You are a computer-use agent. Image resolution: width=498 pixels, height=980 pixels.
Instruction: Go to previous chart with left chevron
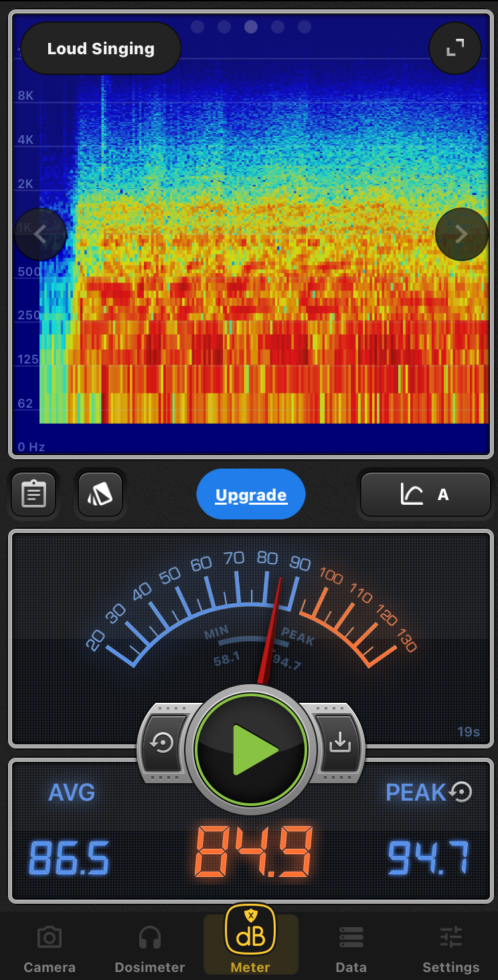tap(40, 234)
